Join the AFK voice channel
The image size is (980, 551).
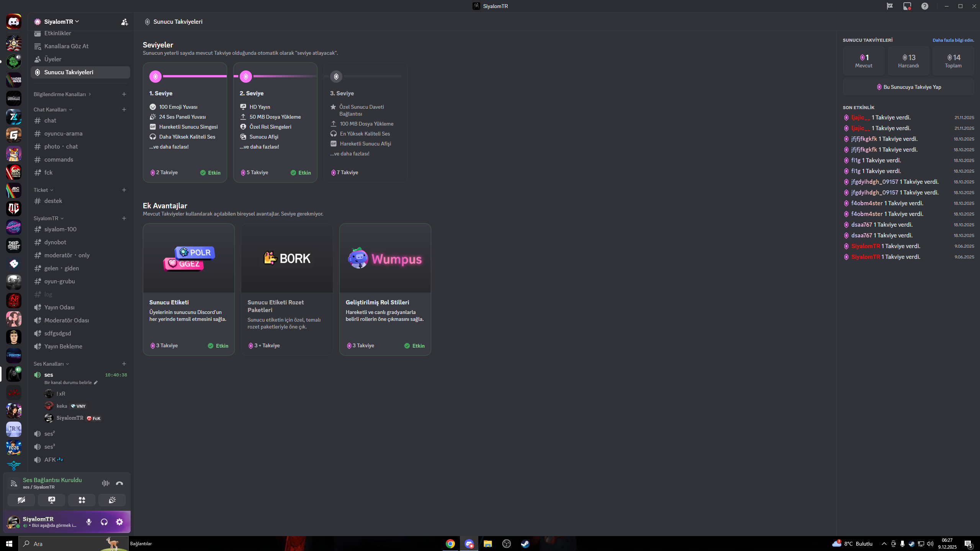click(x=80, y=460)
